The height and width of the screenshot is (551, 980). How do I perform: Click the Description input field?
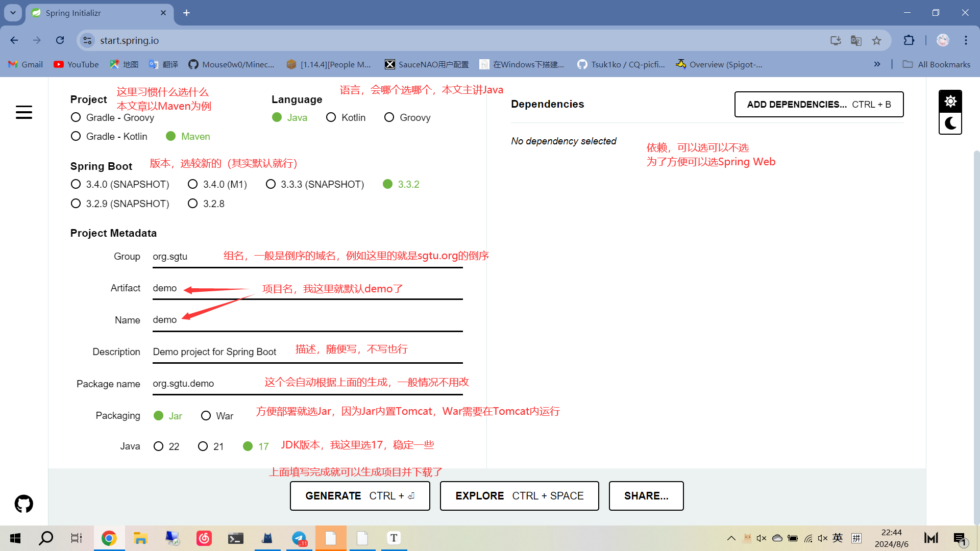[307, 352]
